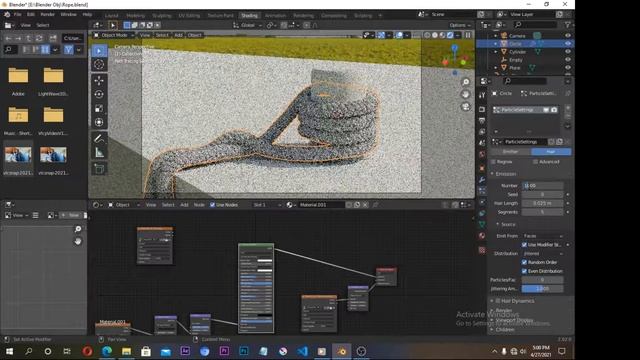Select the Select Box tool in viewport toolbar
The width and height of the screenshot is (640, 360).
99,51
